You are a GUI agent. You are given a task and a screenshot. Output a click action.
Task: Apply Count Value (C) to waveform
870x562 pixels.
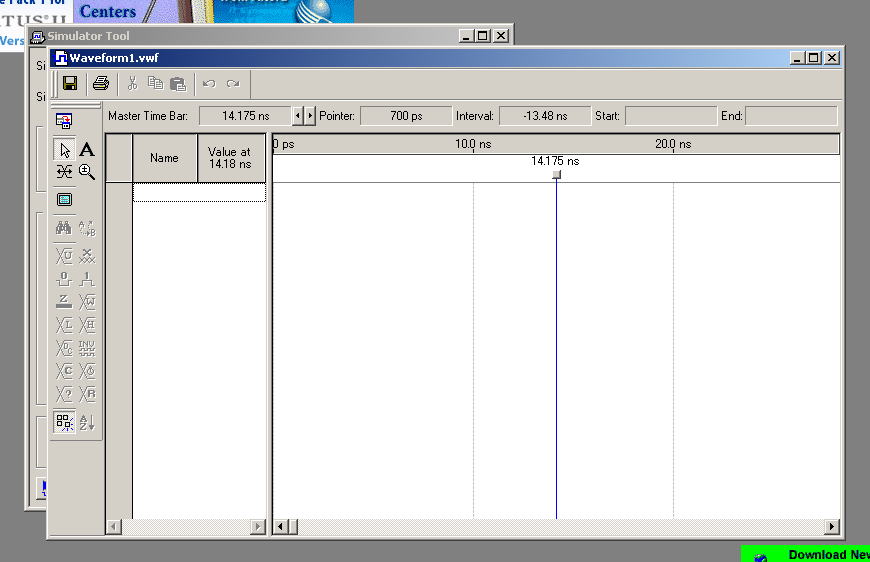pos(64,371)
